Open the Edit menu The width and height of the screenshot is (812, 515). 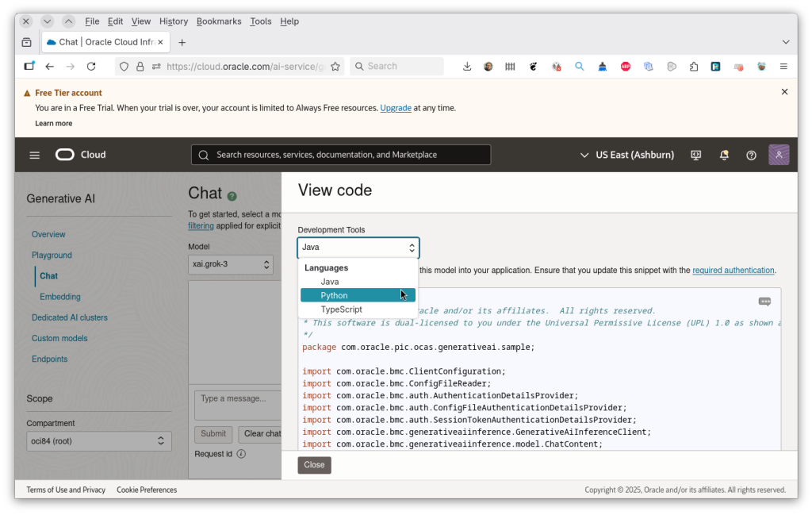tap(115, 21)
